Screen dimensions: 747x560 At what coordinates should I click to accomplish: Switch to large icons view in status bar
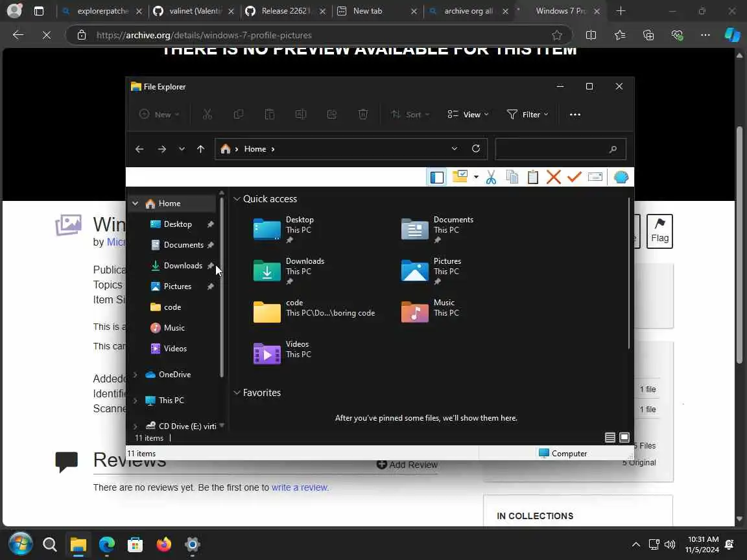click(x=624, y=437)
